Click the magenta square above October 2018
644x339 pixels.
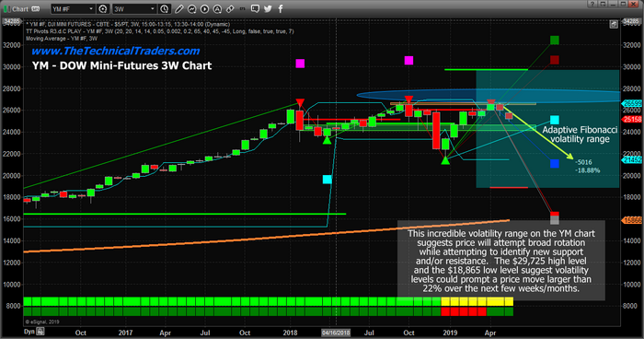[408, 61]
